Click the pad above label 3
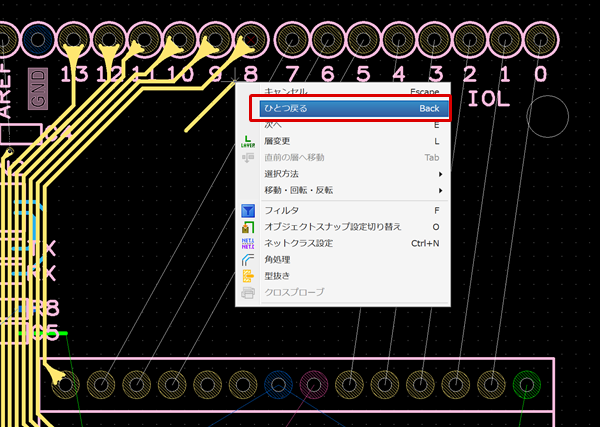The height and width of the screenshot is (427, 600). pos(434,39)
